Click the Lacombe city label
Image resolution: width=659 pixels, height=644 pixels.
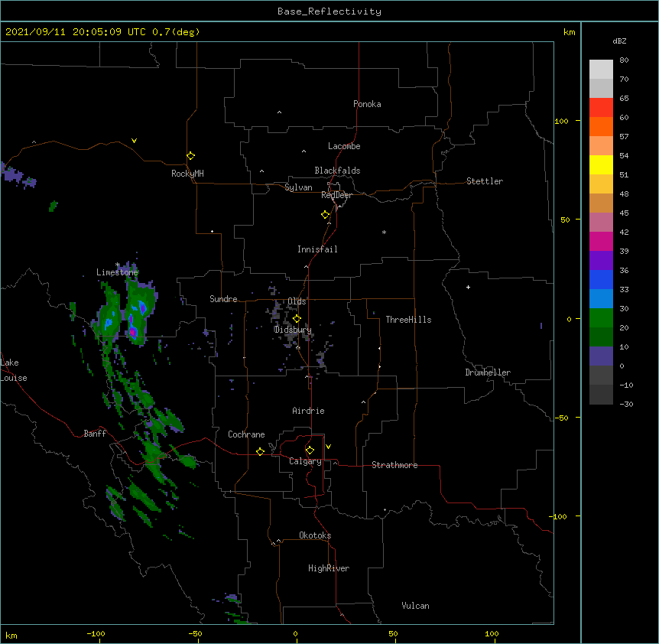pos(344,146)
